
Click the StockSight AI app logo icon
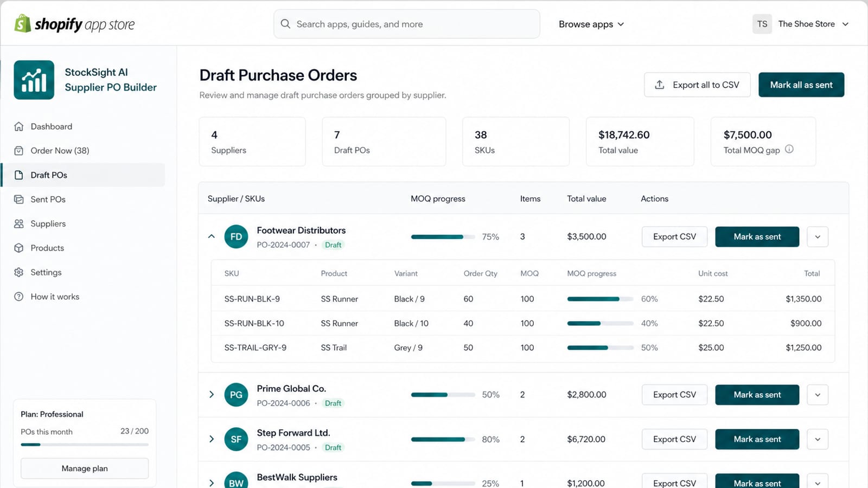click(x=34, y=80)
